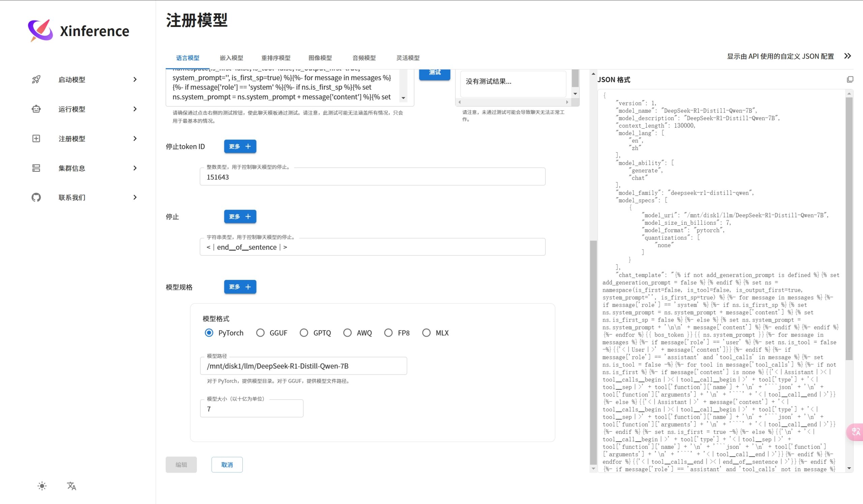Image resolution: width=863 pixels, height=504 pixels.
Task: Switch to the 嵌入模型 tab
Action: [x=232, y=58]
